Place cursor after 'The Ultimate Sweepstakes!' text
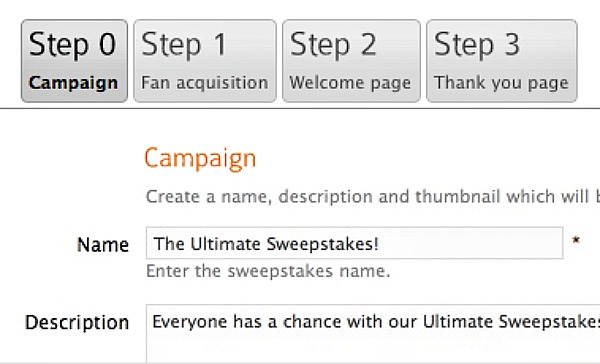The image size is (600, 364). point(380,243)
